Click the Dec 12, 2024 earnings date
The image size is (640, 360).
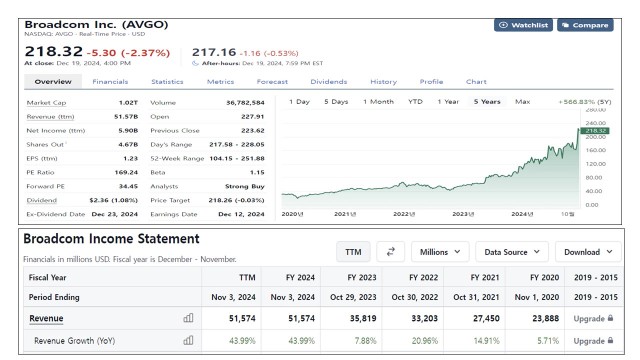(241, 214)
